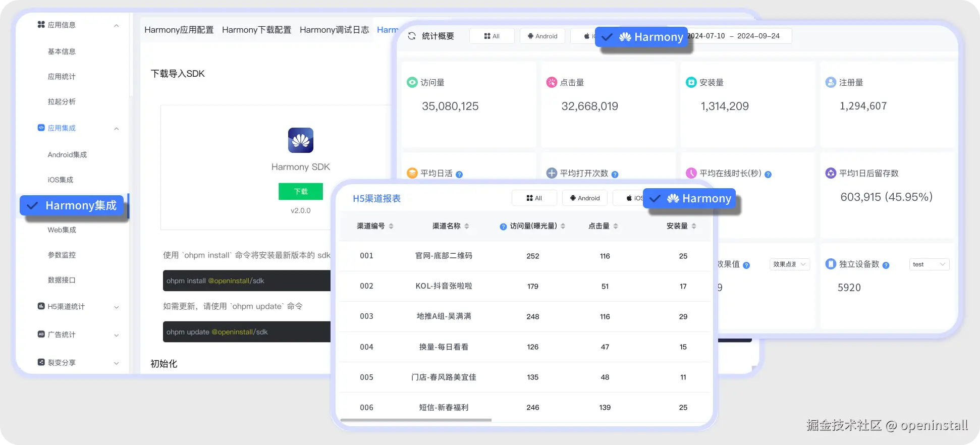Click help icon beside 访问量(曝光量) column
Screen dimensions: 980x445
point(503,227)
